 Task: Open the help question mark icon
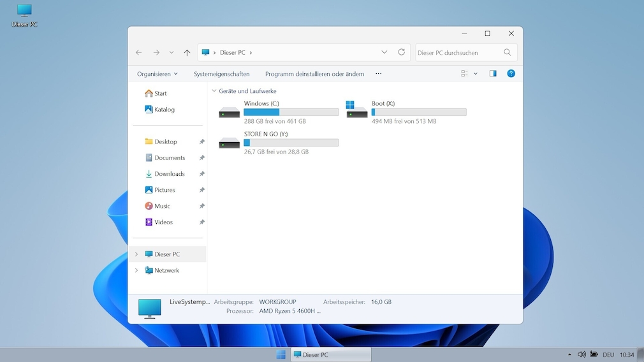(x=511, y=74)
